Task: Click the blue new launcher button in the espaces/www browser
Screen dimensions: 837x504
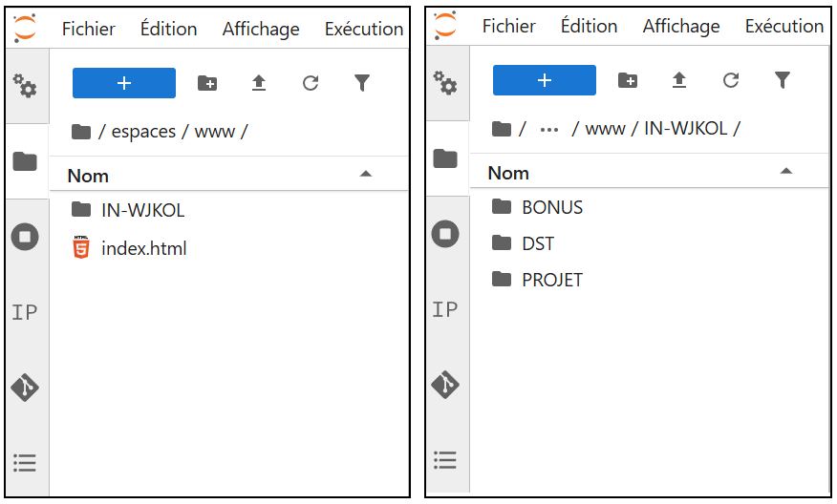Action: (124, 83)
